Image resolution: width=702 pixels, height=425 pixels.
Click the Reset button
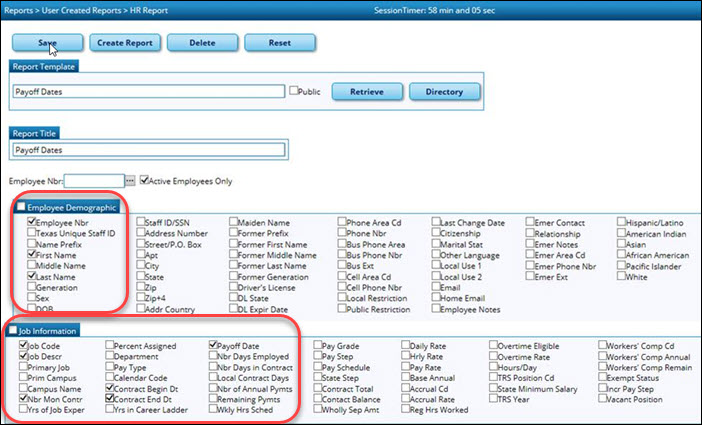tap(280, 43)
